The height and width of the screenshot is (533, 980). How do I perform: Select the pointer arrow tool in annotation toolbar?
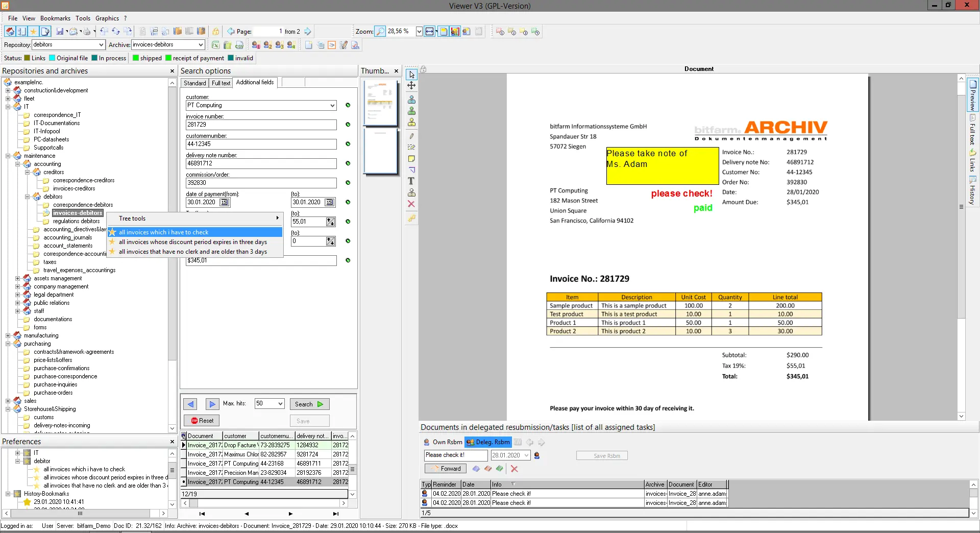coord(411,75)
